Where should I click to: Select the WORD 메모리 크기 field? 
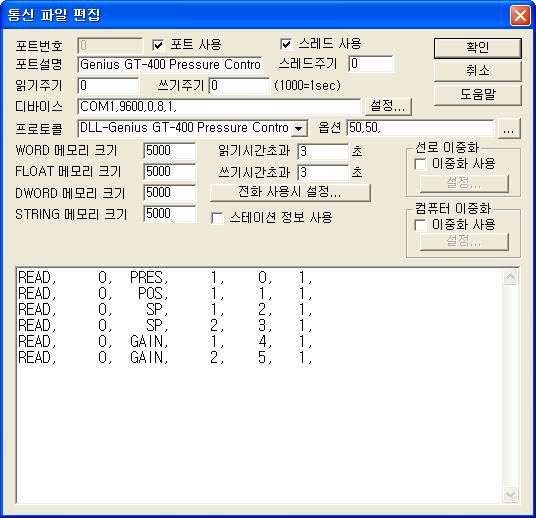pos(170,151)
